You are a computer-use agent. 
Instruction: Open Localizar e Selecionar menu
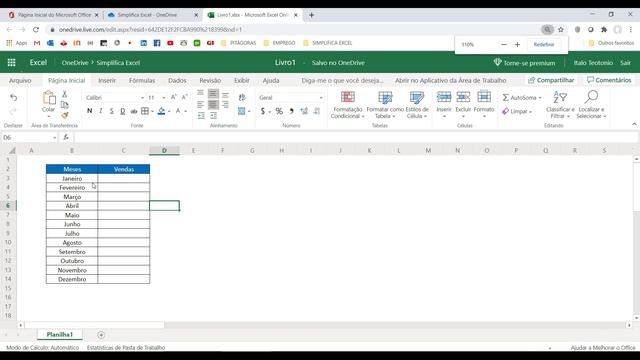pos(591,105)
